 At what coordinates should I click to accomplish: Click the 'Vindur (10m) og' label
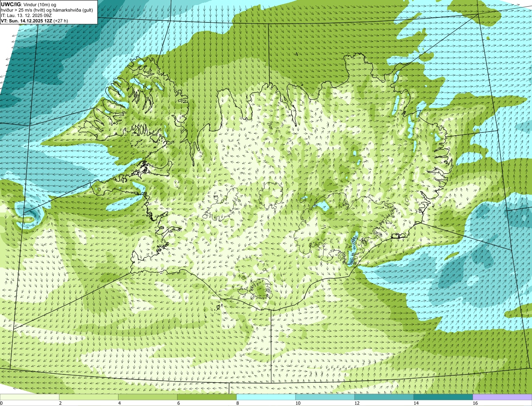coord(40,4)
